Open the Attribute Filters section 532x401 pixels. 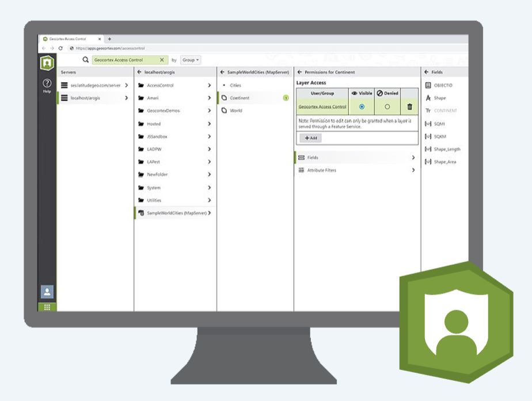pyautogui.click(x=356, y=170)
